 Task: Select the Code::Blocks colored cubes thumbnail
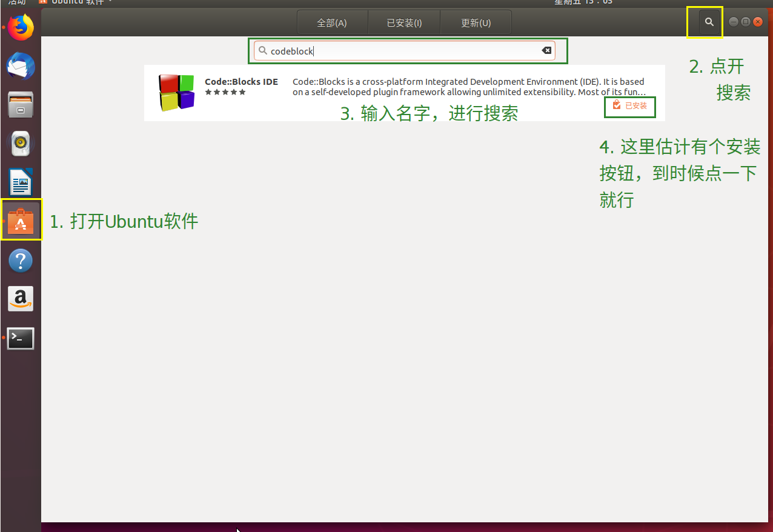(176, 93)
